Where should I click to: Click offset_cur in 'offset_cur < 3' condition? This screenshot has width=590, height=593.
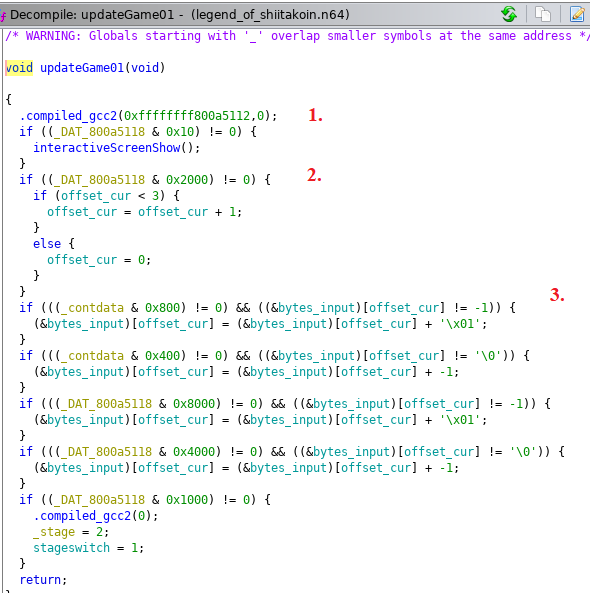(96, 196)
